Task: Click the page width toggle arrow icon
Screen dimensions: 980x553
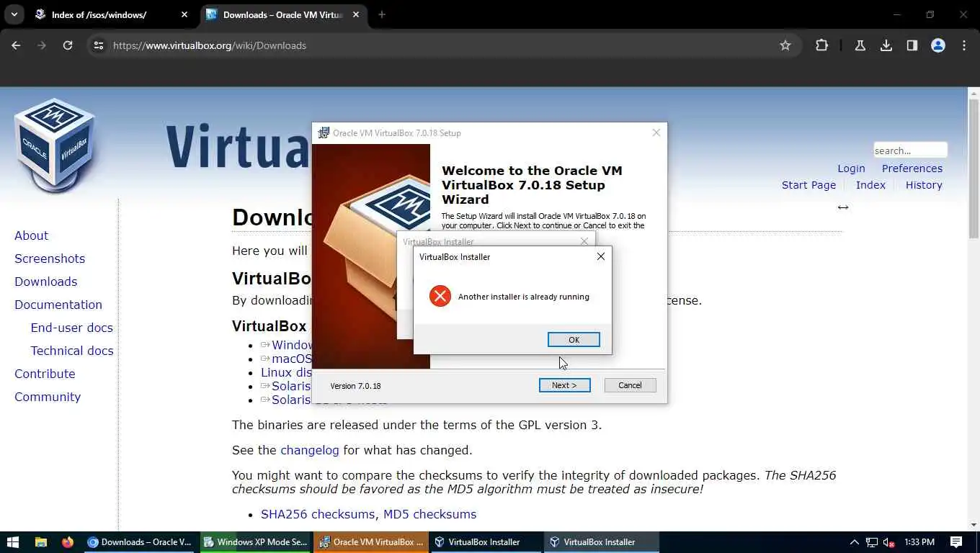Action: pyautogui.click(x=843, y=207)
